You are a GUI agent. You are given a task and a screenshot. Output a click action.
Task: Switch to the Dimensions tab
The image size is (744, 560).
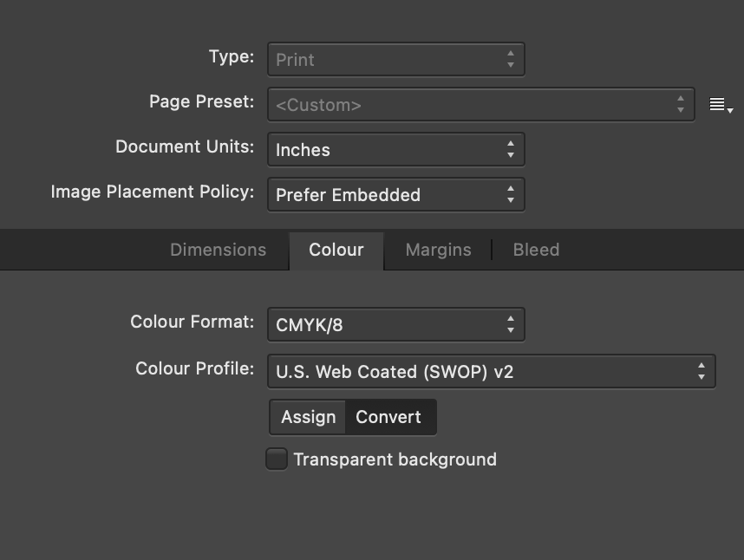[x=218, y=250]
